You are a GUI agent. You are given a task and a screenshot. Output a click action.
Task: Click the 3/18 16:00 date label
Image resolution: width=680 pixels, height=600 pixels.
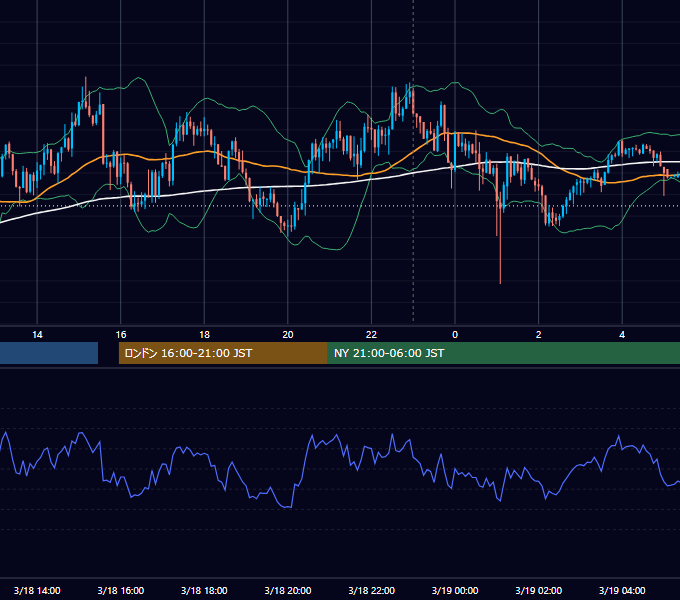121,590
